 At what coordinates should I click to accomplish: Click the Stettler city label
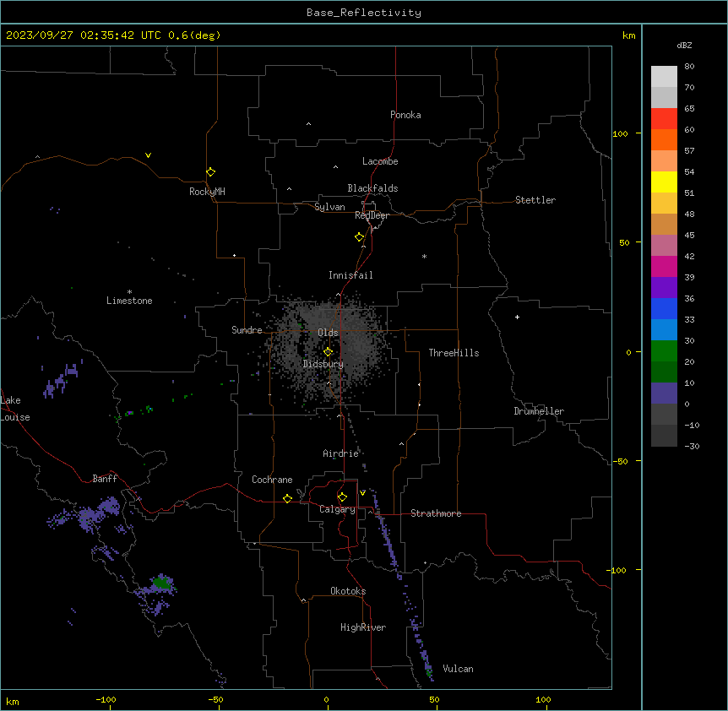pos(535,200)
